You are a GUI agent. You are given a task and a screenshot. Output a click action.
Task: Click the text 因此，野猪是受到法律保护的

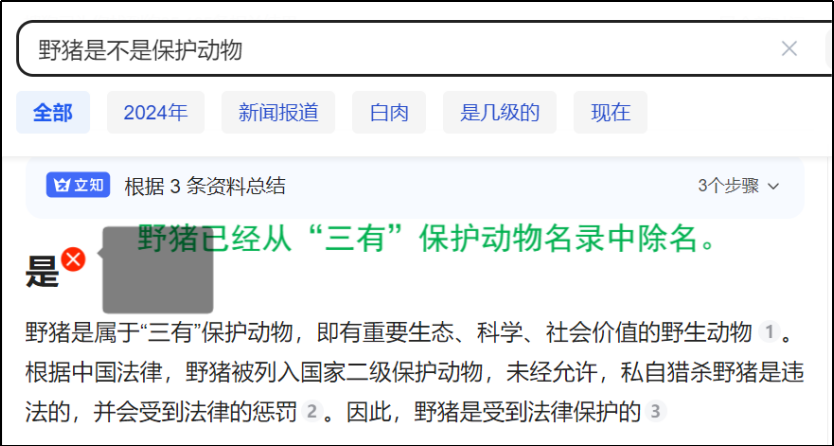click(493, 412)
